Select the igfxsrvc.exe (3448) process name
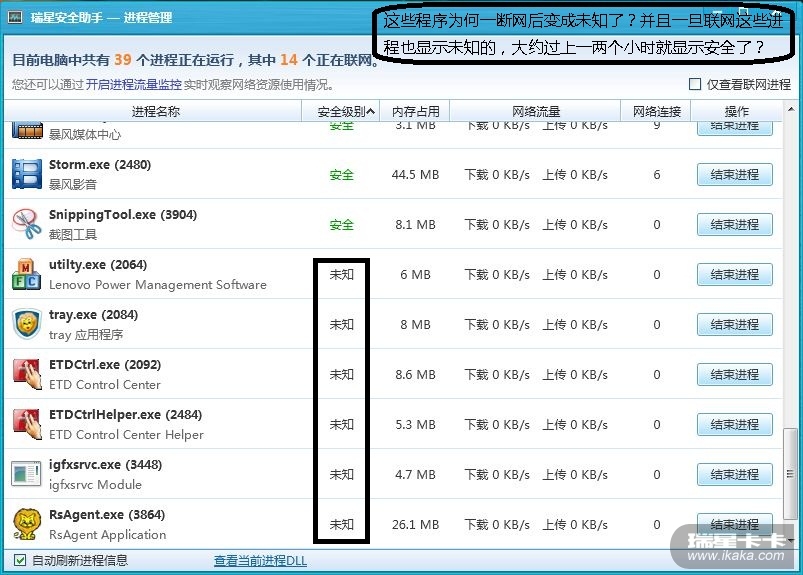This screenshot has height=575, width=803. click(105, 464)
